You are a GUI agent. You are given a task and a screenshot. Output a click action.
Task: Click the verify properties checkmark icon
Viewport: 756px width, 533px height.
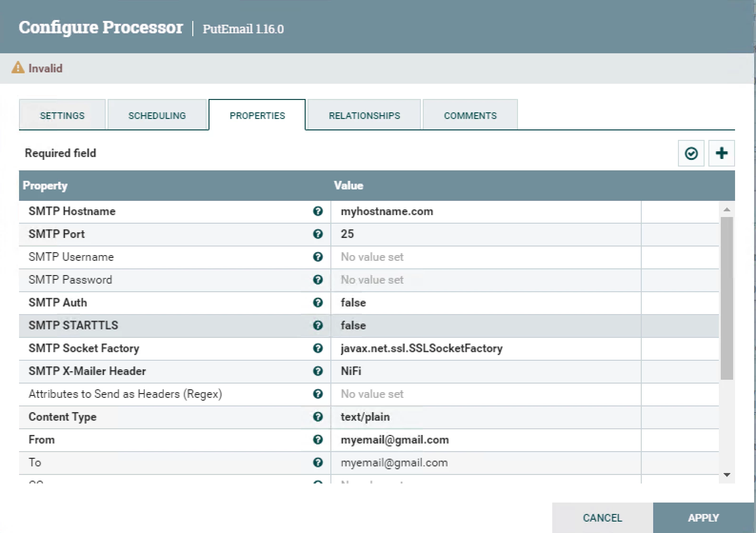click(x=691, y=153)
